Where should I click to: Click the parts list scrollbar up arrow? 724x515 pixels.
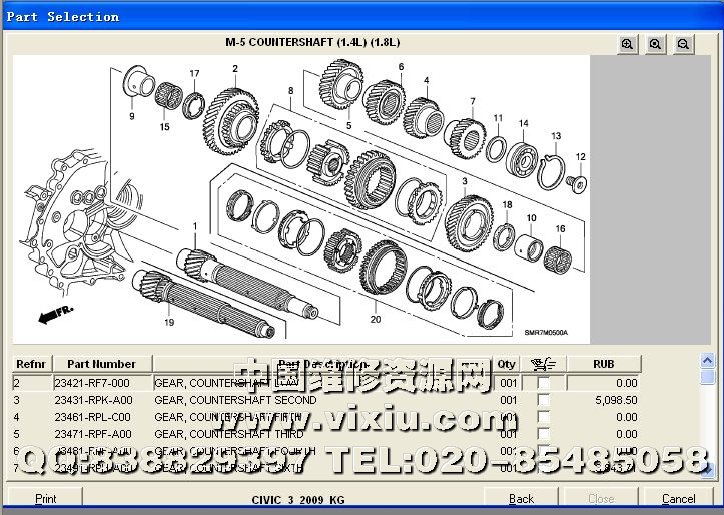[708, 362]
